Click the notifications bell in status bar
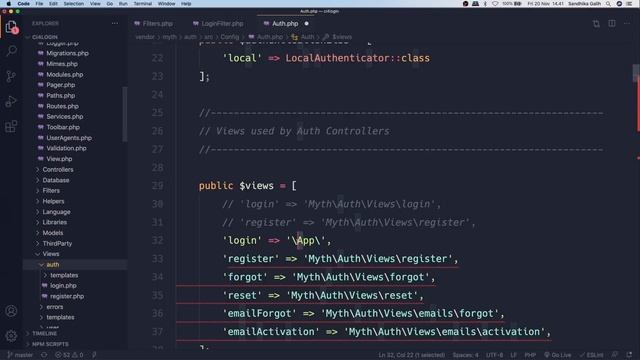Viewport: 640px width, 360px height. [629, 355]
